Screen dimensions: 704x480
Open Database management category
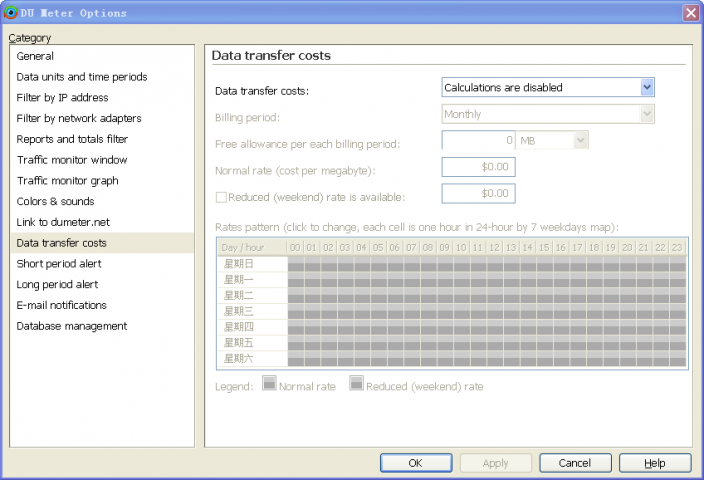tap(71, 326)
